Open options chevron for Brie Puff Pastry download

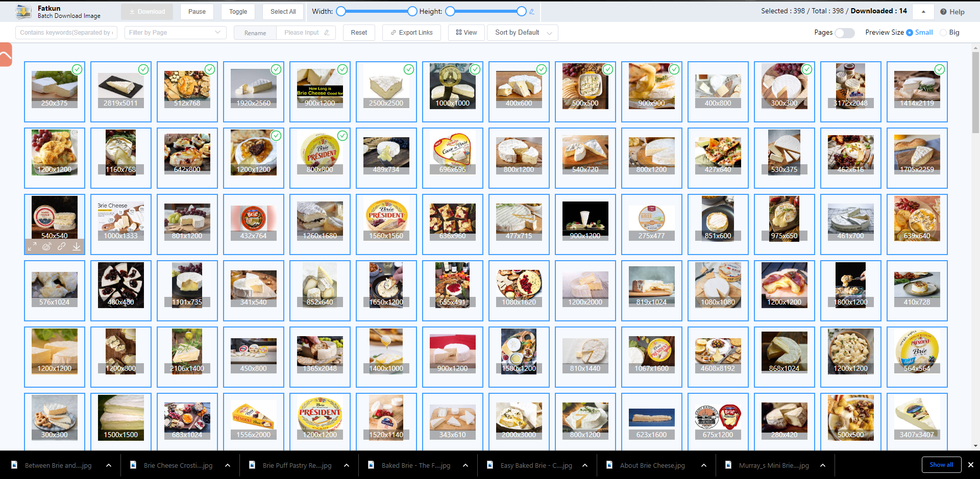(347, 465)
